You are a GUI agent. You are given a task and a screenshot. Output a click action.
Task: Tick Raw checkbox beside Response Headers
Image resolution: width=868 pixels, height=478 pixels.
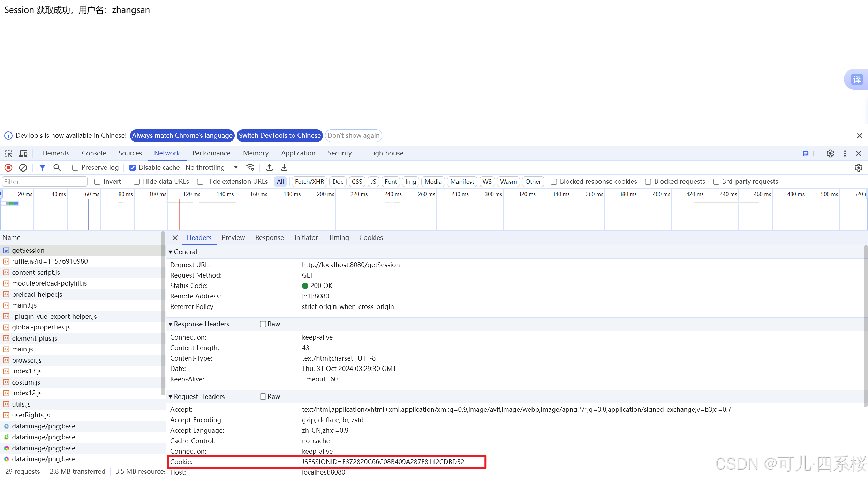tap(263, 324)
